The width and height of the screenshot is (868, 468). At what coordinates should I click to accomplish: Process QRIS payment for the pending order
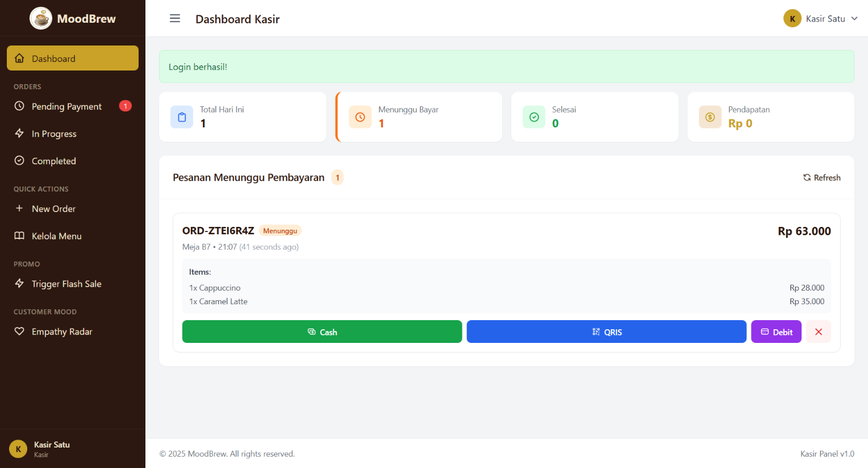tap(606, 332)
